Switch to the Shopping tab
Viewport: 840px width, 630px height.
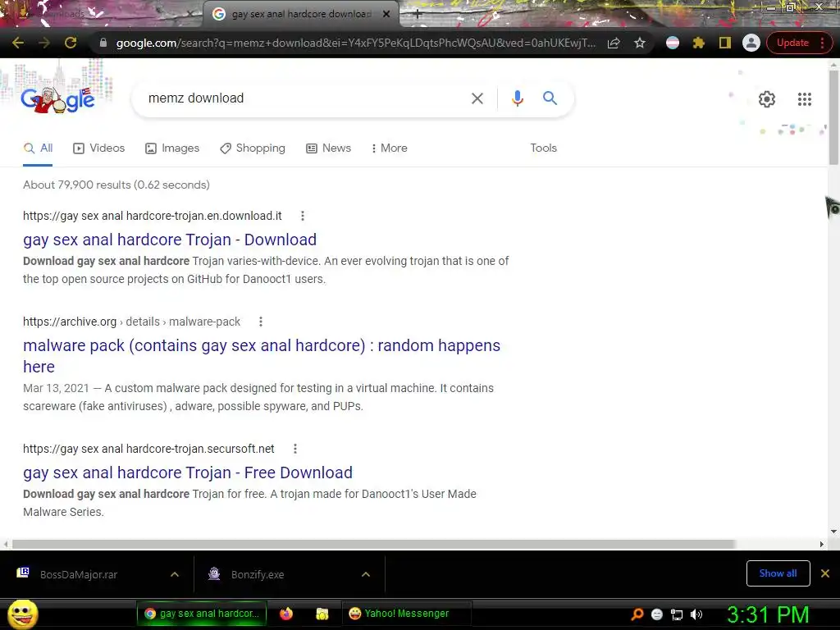tap(253, 148)
